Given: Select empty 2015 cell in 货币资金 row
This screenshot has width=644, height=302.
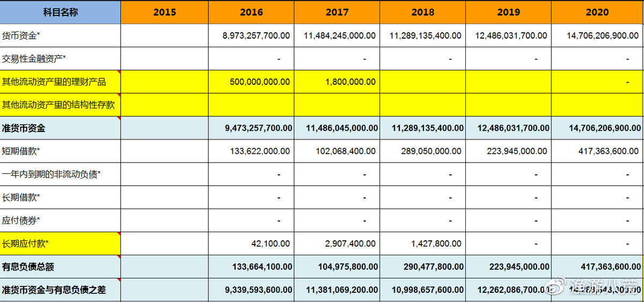Looking at the screenshot, I should (x=164, y=35).
